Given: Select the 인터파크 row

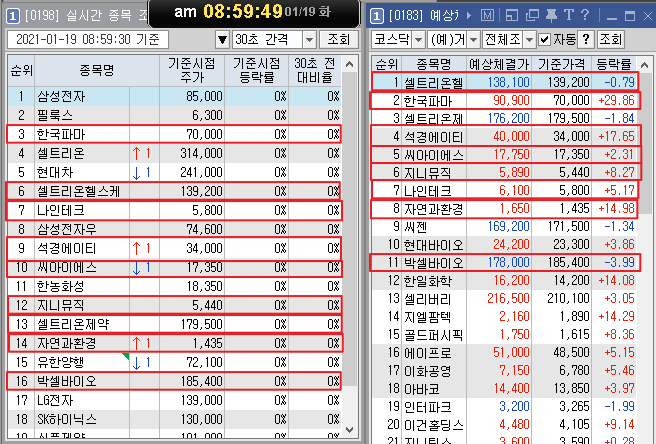Looking at the screenshot, I should click(505, 407).
